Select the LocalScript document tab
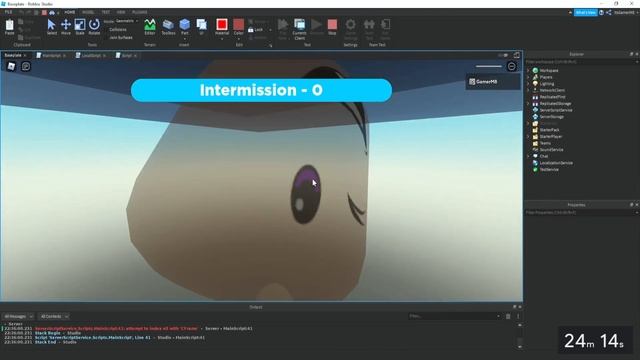Viewport: 640px width, 360px height. [91, 56]
